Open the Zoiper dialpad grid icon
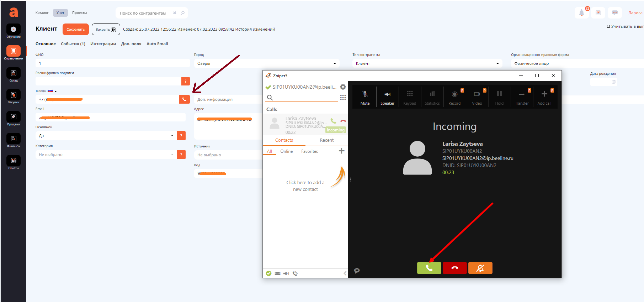Screen dimensions: 644x302 tap(343, 98)
